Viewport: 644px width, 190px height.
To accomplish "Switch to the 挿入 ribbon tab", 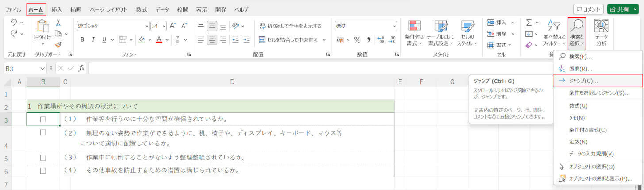I will pos(57,9).
